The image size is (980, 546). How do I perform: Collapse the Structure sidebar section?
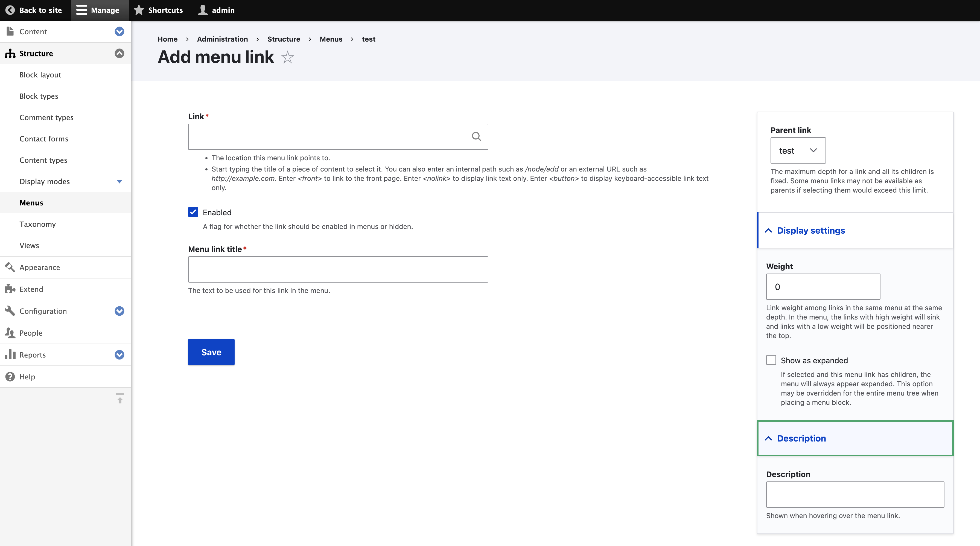click(119, 53)
